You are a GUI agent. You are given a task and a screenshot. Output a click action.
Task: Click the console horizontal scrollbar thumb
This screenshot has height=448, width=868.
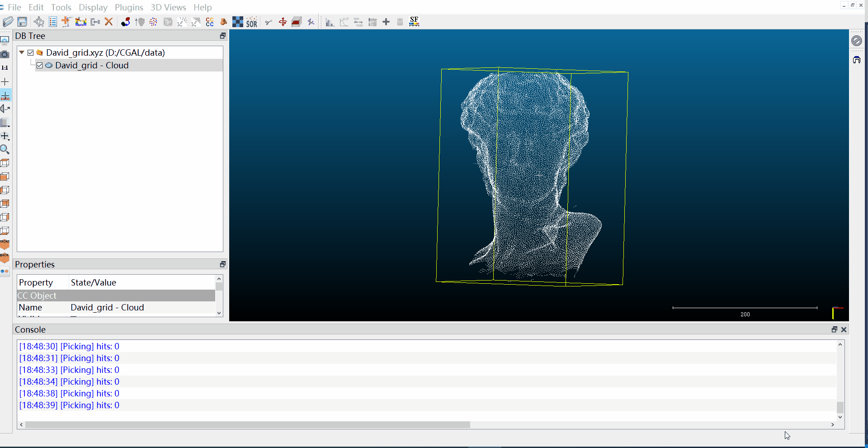248,425
